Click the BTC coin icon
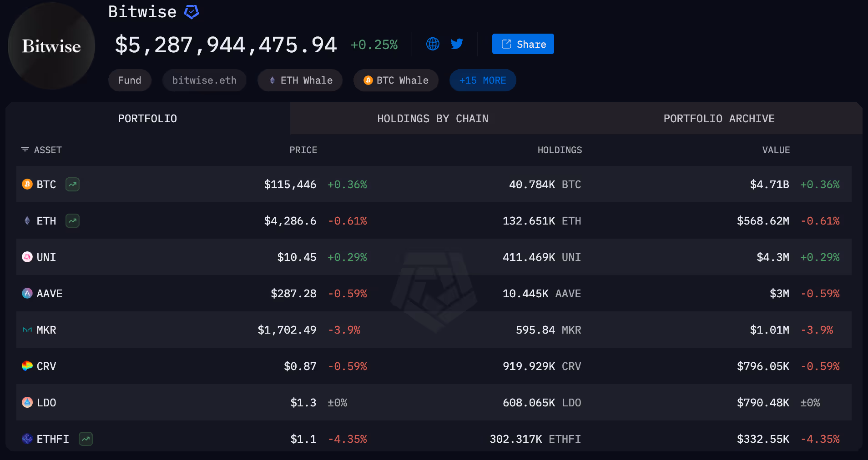The height and width of the screenshot is (460, 868). click(27, 184)
